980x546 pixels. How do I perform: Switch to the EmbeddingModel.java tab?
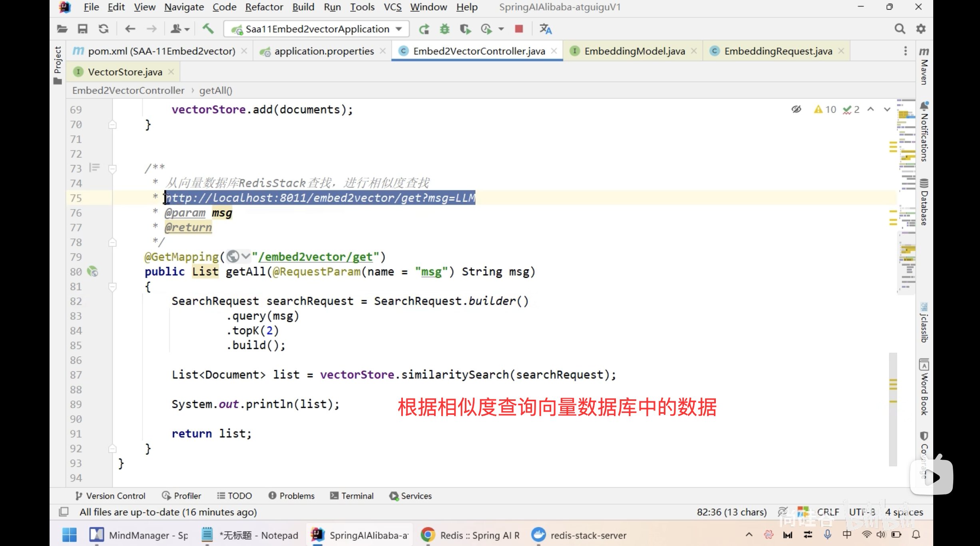634,51
